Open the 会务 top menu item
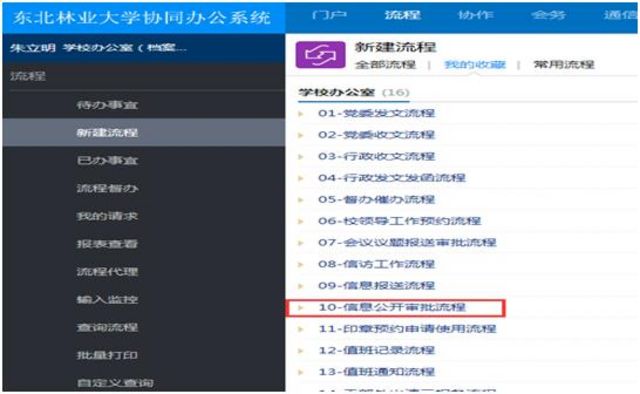 click(x=549, y=16)
